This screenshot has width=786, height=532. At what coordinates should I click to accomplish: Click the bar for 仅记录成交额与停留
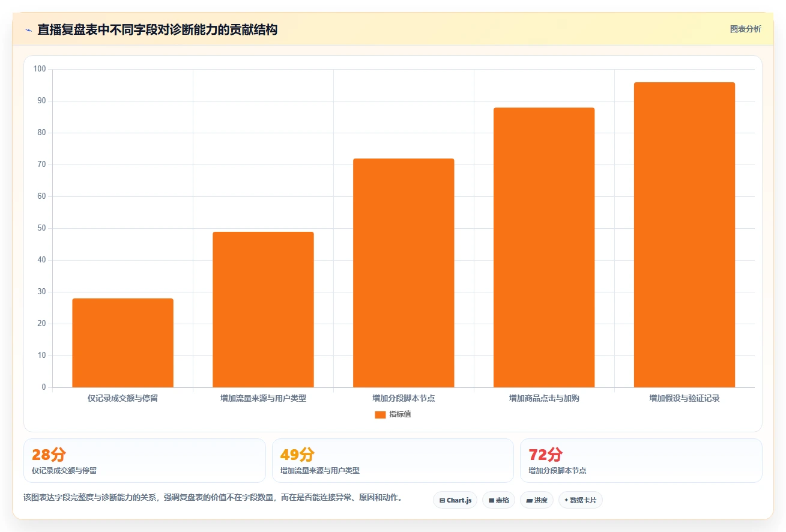pyautogui.click(x=122, y=343)
